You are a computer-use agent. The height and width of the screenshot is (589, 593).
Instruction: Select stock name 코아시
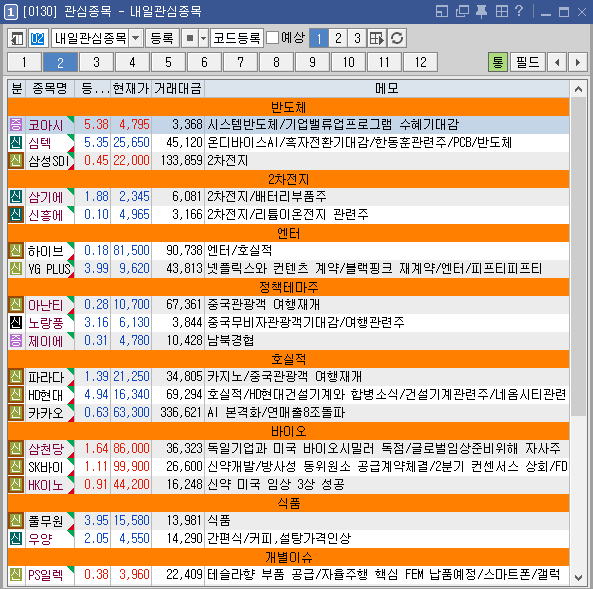pos(46,125)
